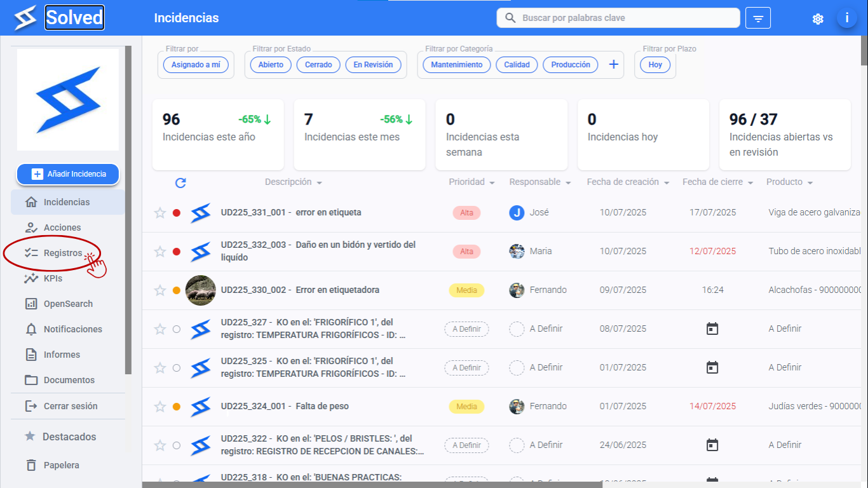Add another category filter with plus icon
Viewport: 868px width, 488px height.
(x=614, y=64)
